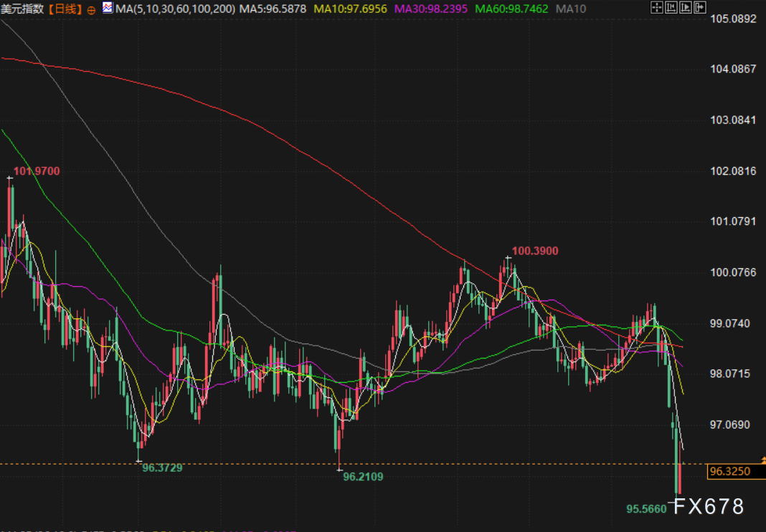Click the 96.2109 low price label
766x532 pixels.
point(363,477)
